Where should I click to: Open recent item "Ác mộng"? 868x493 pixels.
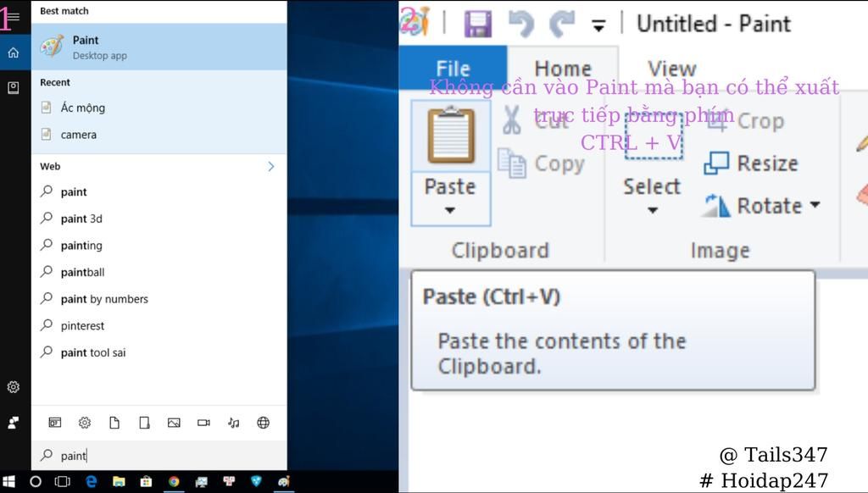159,108
